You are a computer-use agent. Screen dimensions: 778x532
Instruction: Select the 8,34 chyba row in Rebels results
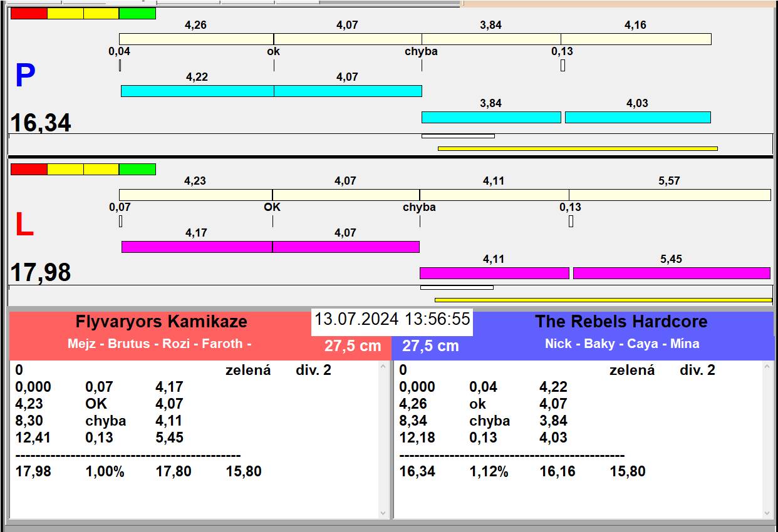(x=484, y=421)
